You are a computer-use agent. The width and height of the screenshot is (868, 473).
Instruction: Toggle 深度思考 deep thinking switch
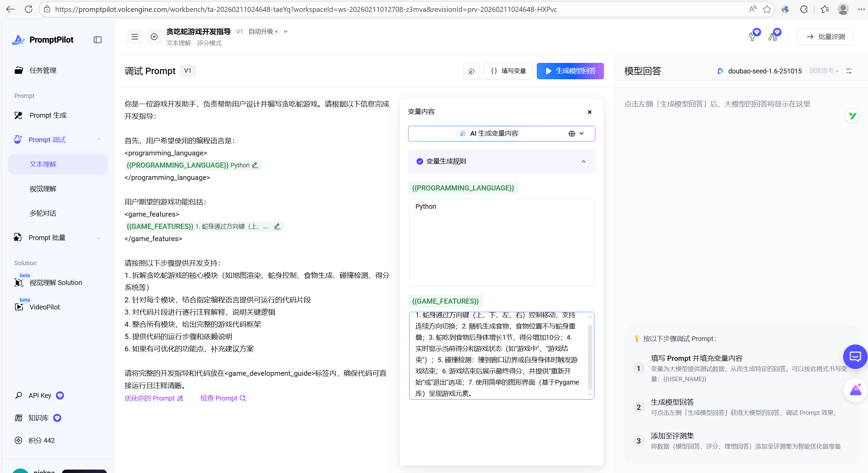point(824,71)
